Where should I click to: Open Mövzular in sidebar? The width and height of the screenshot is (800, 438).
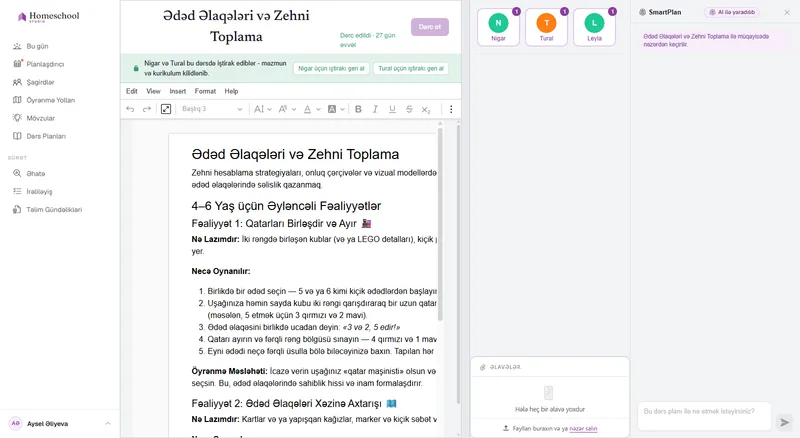[40, 118]
